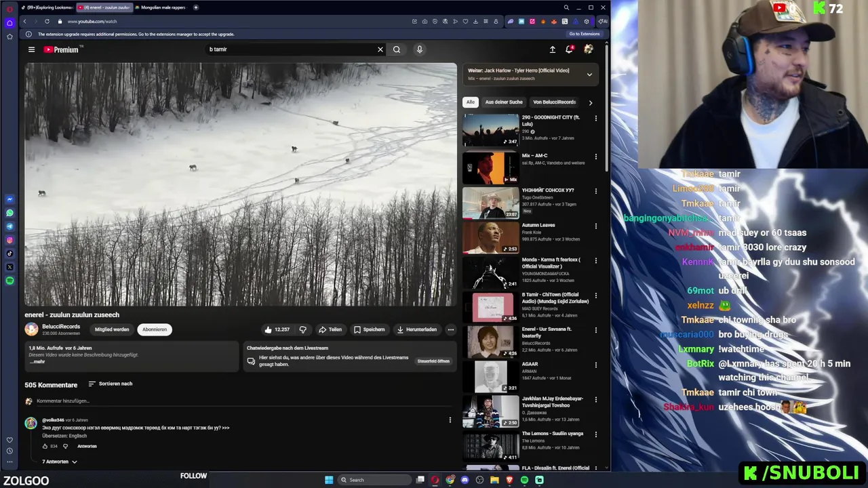Click Antworten reply on comment

(87, 446)
